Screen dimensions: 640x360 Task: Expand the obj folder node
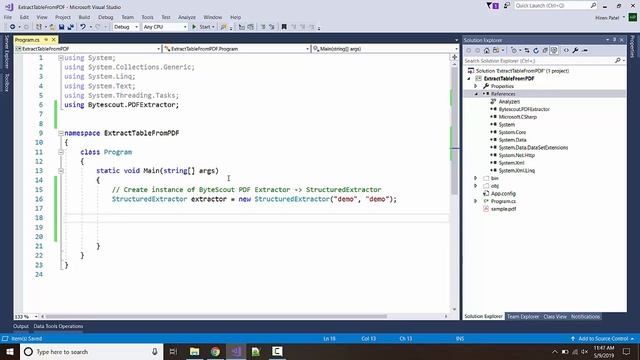click(x=476, y=186)
